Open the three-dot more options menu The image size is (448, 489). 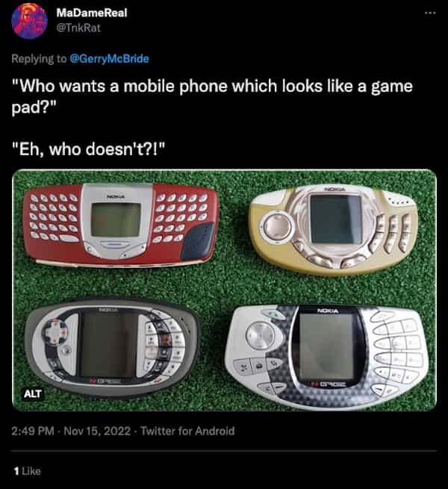[x=430, y=13]
